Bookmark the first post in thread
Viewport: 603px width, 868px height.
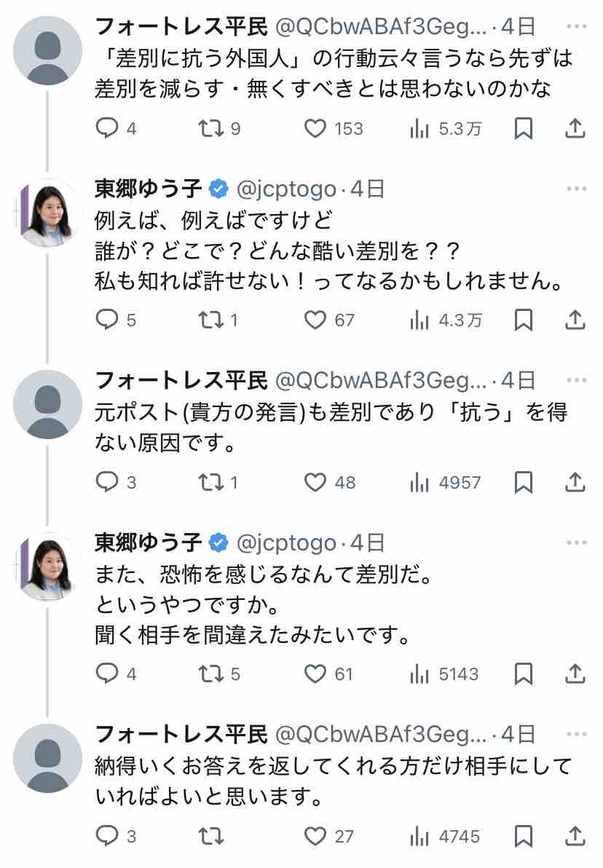point(524,129)
